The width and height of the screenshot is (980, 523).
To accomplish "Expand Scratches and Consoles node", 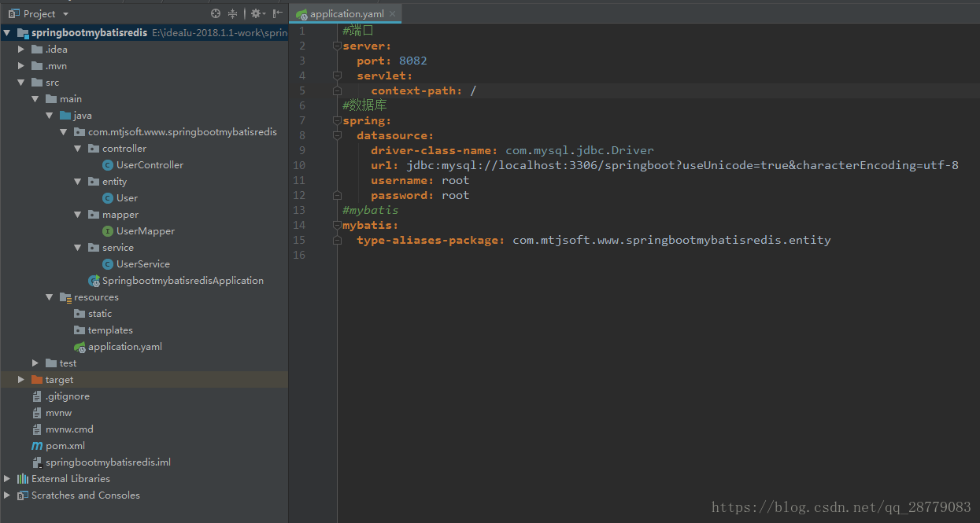I will pos(7,495).
